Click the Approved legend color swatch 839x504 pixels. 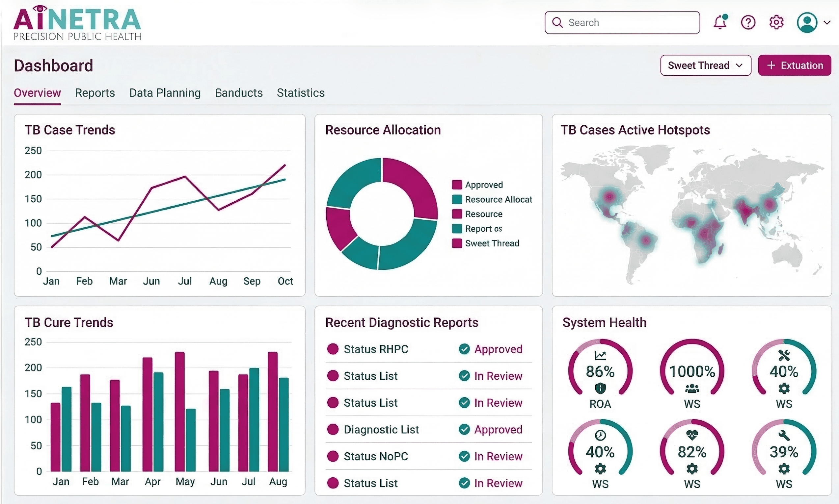coord(457,185)
